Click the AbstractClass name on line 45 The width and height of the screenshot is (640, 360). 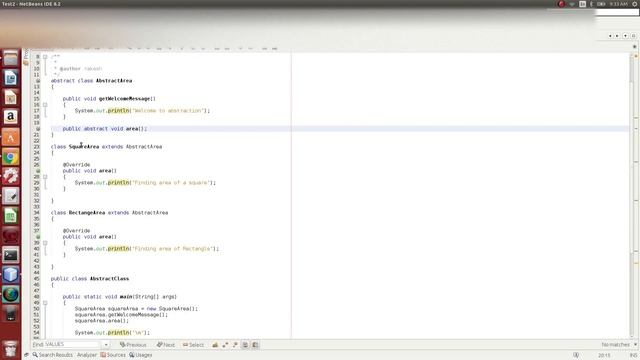pyautogui.click(x=109, y=279)
